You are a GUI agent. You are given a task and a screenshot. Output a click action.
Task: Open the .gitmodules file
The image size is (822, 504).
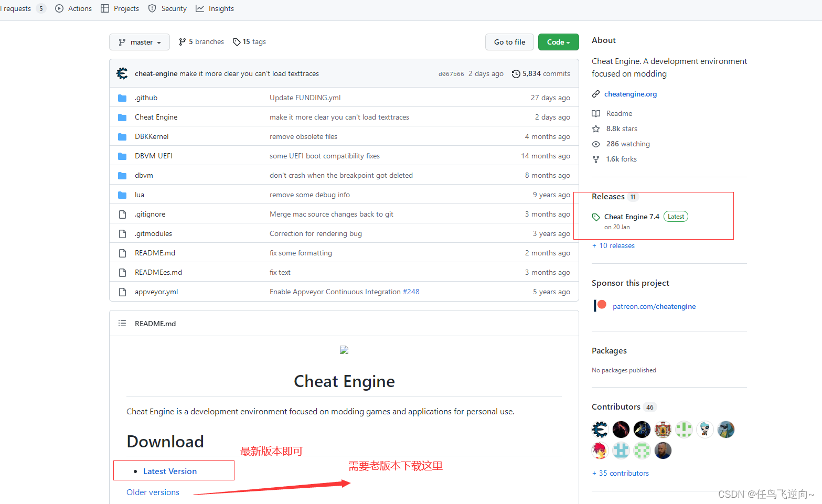[153, 234]
